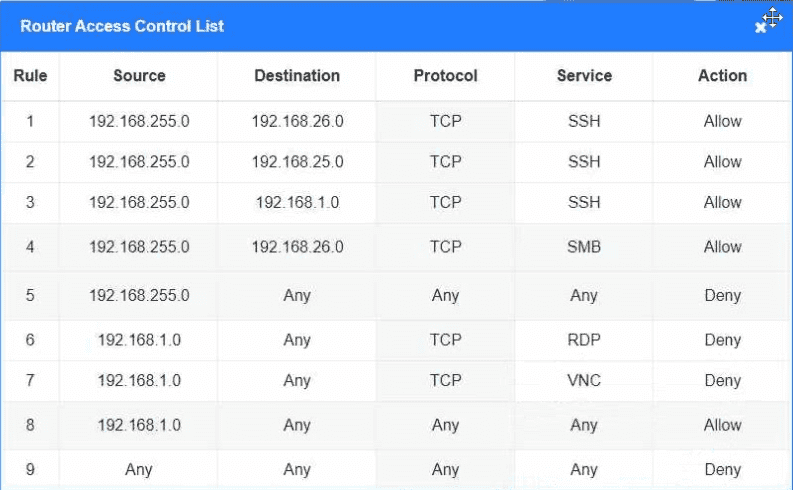Screen dimensions: 793x490
Task: Click rule 2 Protocol cell showing TCP
Action: point(445,161)
